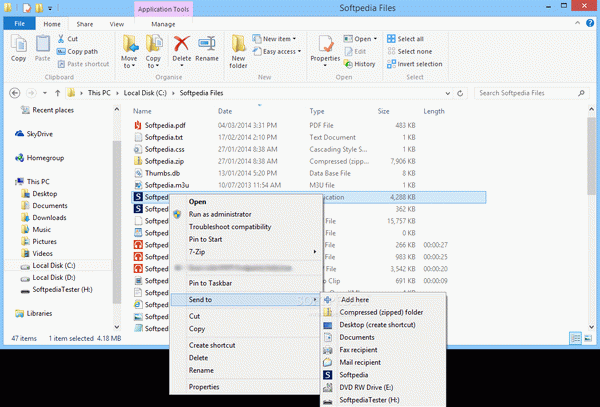The image size is (600, 407).
Task: Click the Search Softpedia Files box
Action: (531, 93)
